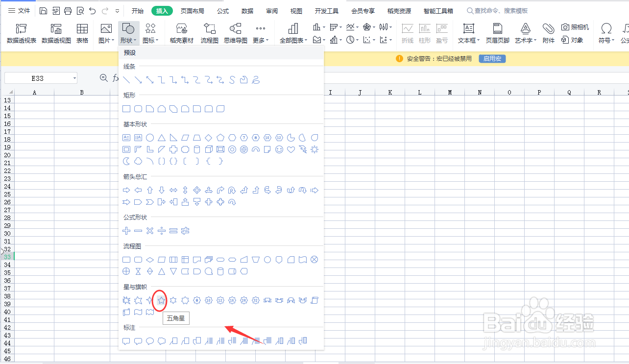Select the right block arrow
This screenshot has width=629, height=364.
[x=126, y=190]
